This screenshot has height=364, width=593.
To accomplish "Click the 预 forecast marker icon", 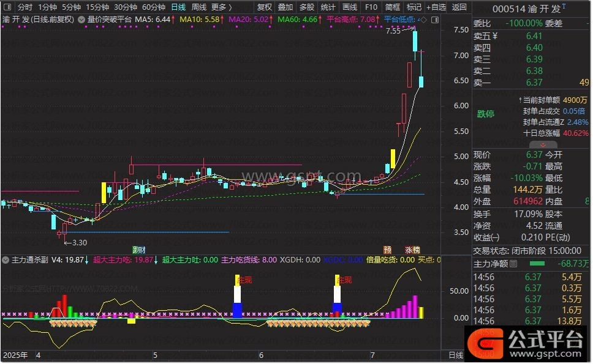I will [387, 250].
